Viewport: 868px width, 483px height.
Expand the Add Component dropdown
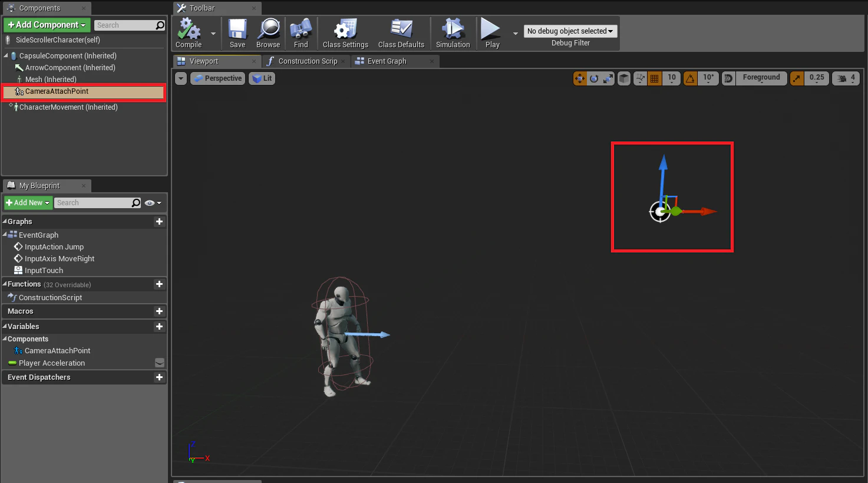tap(47, 25)
